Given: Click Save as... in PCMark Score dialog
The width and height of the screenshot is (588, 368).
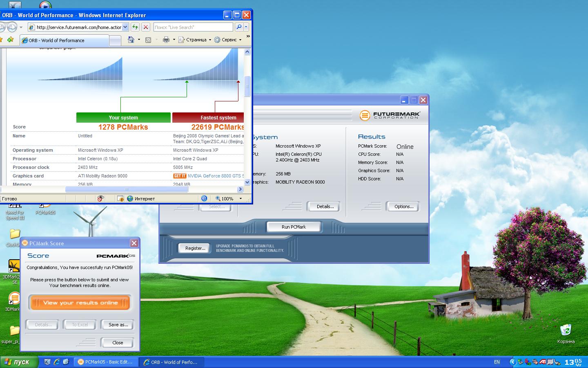Looking at the screenshot, I should pos(118,325).
